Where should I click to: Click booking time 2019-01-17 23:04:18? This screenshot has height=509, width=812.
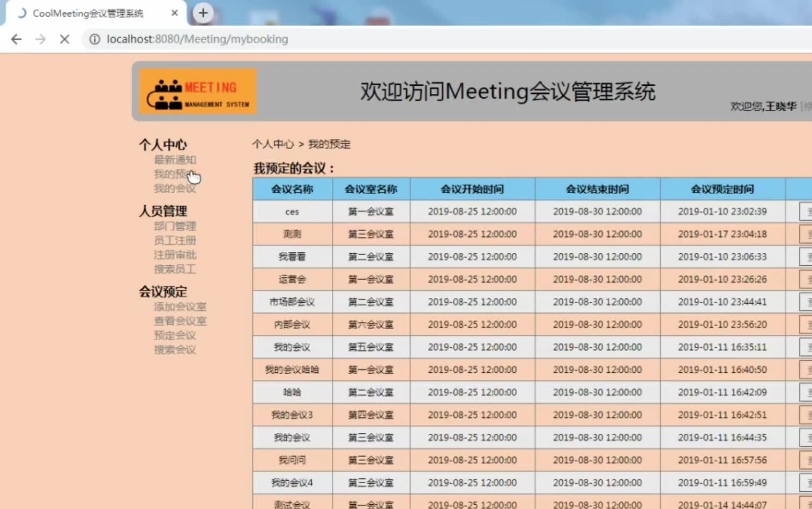722,234
